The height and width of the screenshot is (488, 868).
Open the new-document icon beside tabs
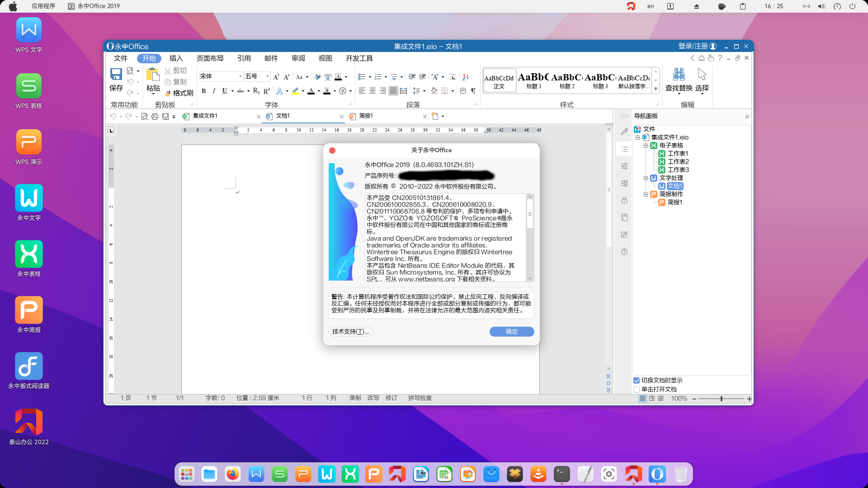coord(435,116)
